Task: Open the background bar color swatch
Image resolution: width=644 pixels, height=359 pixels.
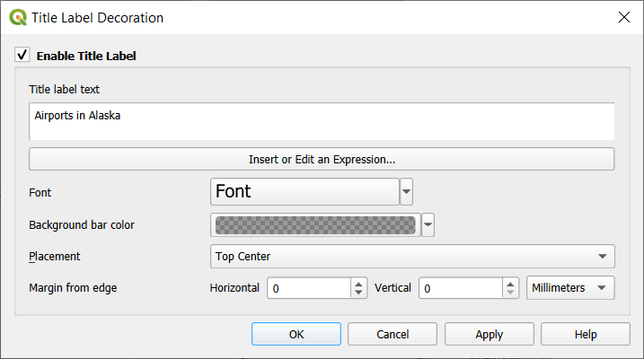Action: pyautogui.click(x=314, y=224)
